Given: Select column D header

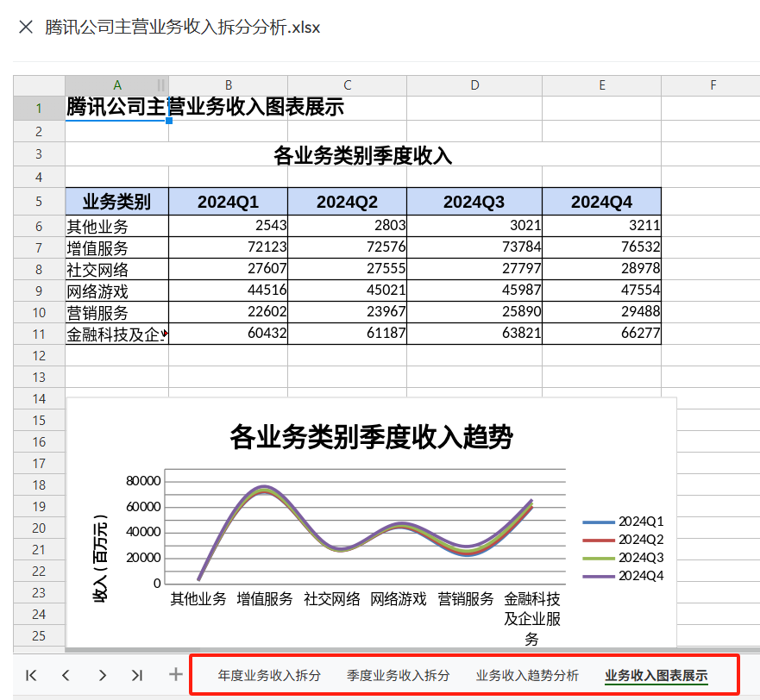Looking at the screenshot, I should coord(474,85).
